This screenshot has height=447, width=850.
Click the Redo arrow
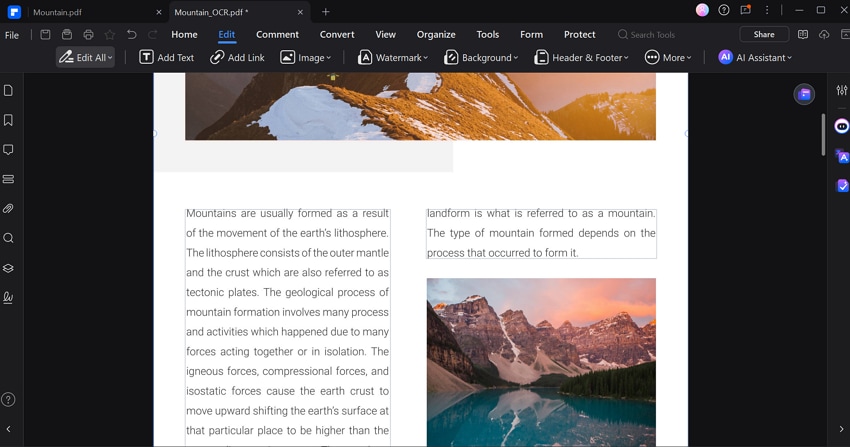coord(153,35)
